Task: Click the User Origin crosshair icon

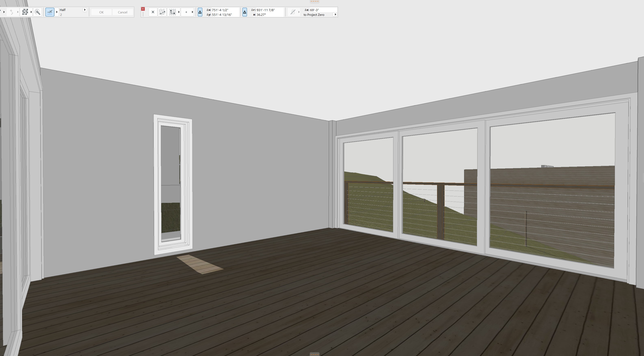Action: pyautogui.click(x=153, y=12)
